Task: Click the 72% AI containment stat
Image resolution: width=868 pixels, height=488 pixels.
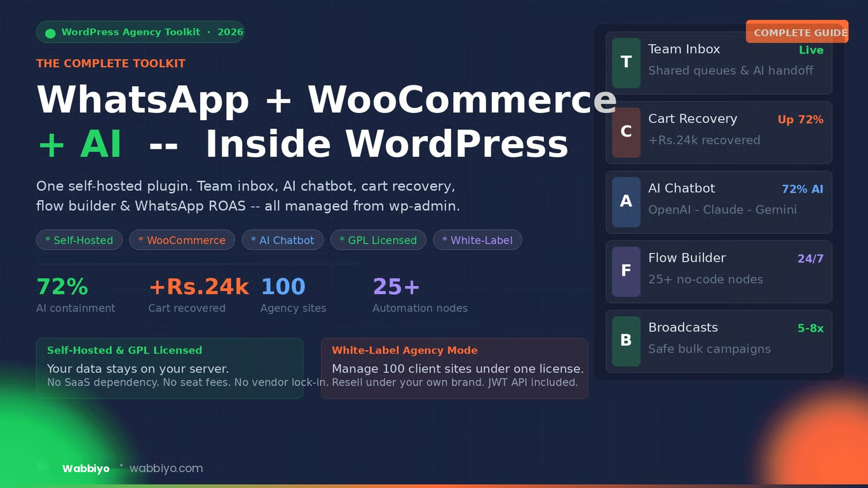Action: click(76, 295)
